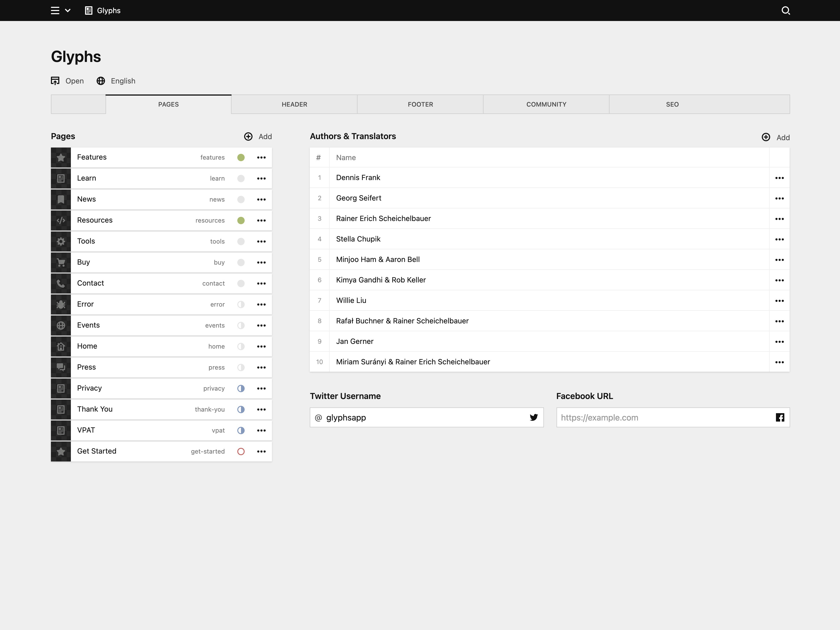840x630 pixels.
Task: Click the Buy page cart icon
Action: coord(61,262)
